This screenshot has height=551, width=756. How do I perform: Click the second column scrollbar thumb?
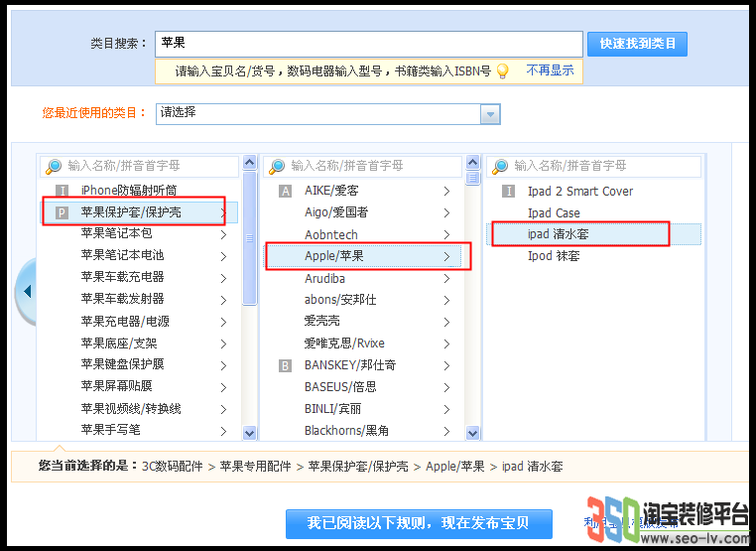tap(473, 178)
